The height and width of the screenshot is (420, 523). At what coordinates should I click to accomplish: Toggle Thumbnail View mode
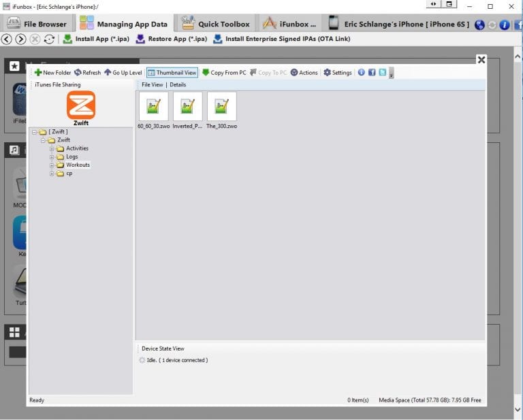click(172, 73)
